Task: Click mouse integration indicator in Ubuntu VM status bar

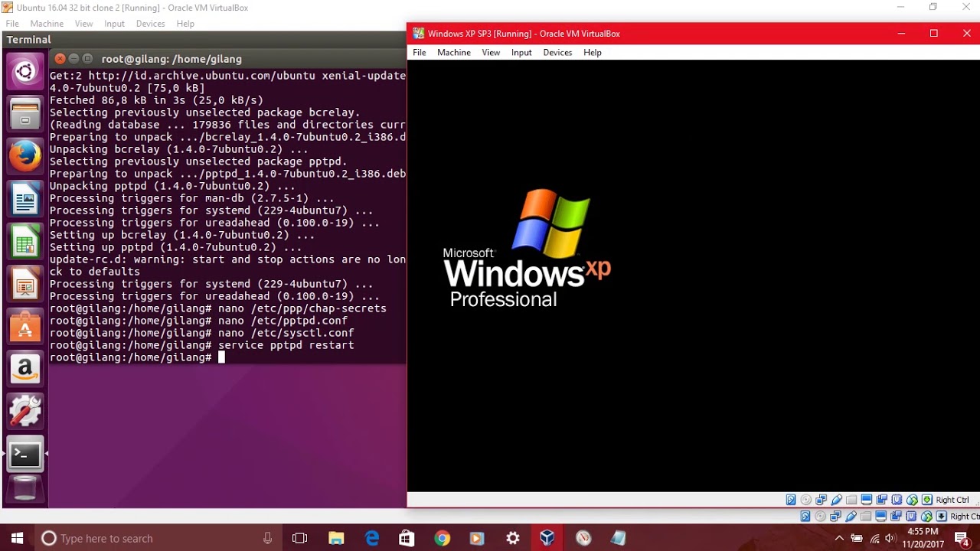Action: [926, 517]
